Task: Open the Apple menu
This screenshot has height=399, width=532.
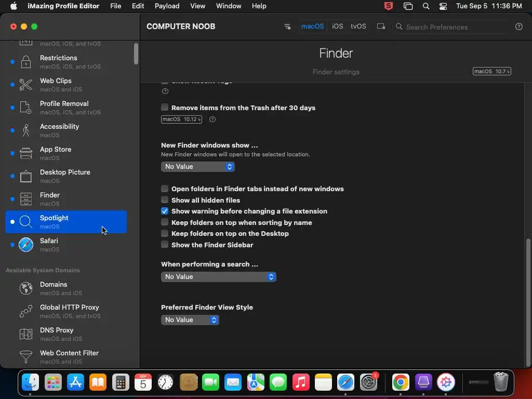Action: pyautogui.click(x=14, y=6)
